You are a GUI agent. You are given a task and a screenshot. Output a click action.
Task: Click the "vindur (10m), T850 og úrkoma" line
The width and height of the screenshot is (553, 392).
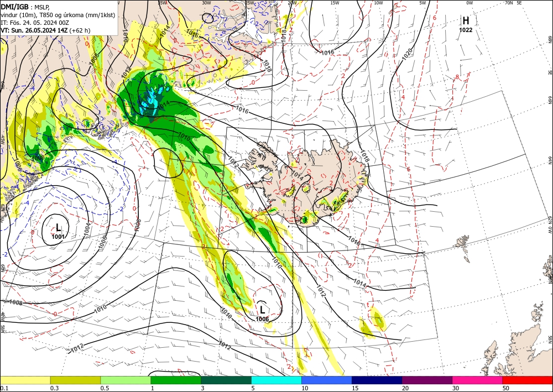click(x=58, y=14)
